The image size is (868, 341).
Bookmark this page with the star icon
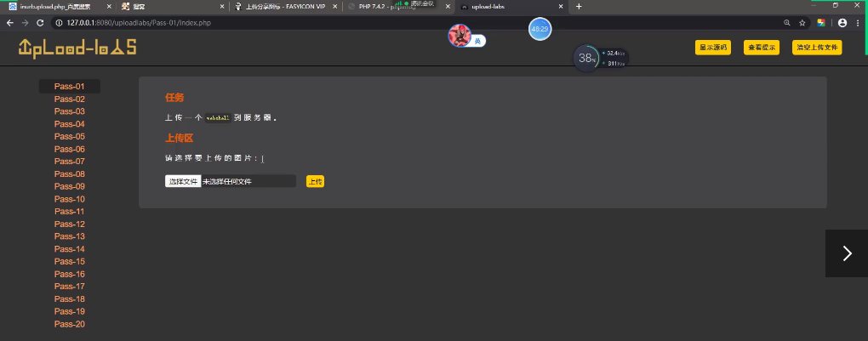pos(802,23)
